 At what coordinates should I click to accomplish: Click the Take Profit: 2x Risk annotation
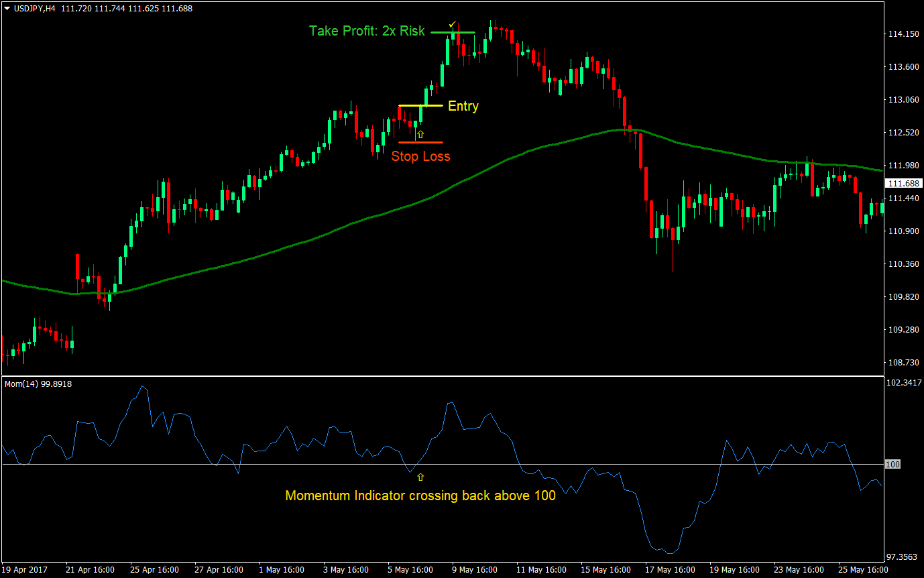[366, 31]
